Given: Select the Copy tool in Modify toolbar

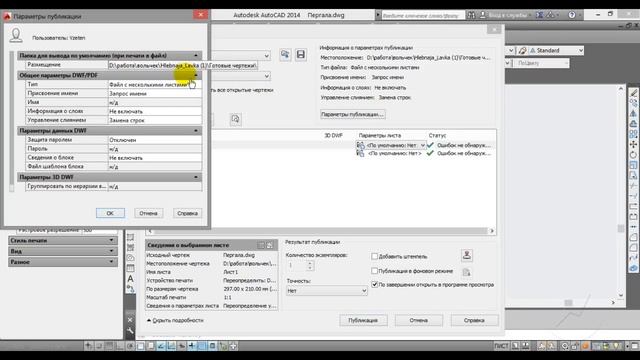Looking at the screenshot, I should 633,103.
